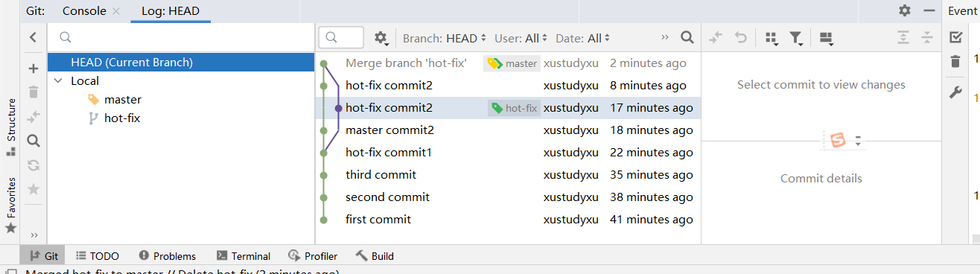Select the first commit row
The width and height of the screenshot is (980, 274).
tap(508, 220)
